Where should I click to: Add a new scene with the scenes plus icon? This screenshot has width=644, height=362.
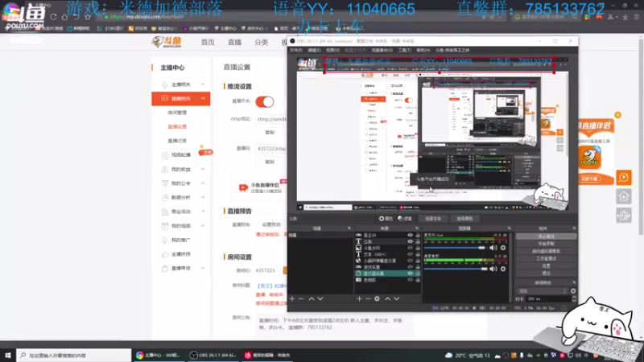pyautogui.click(x=292, y=298)
